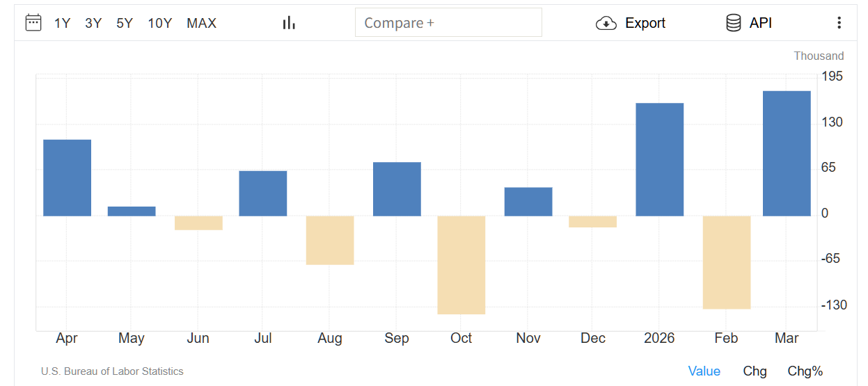Open the calendar date picker icon
Image resolution: width=868 pixels, height=386 pixels.
(33, 23)
